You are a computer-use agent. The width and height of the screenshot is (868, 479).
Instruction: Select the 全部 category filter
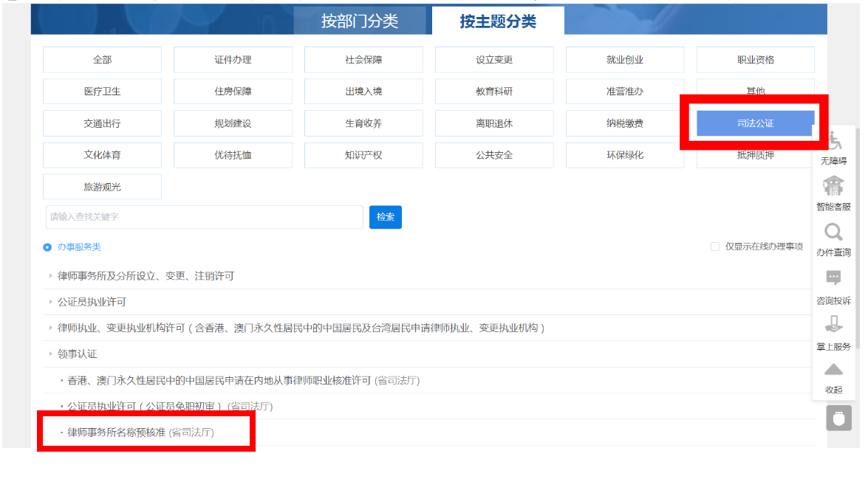(102, 59)
